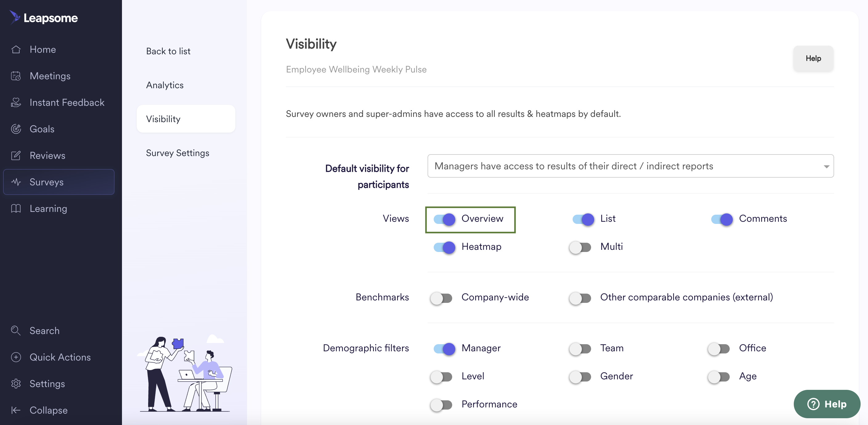Enable the Multi view toggle

click(x=580, y=247)
